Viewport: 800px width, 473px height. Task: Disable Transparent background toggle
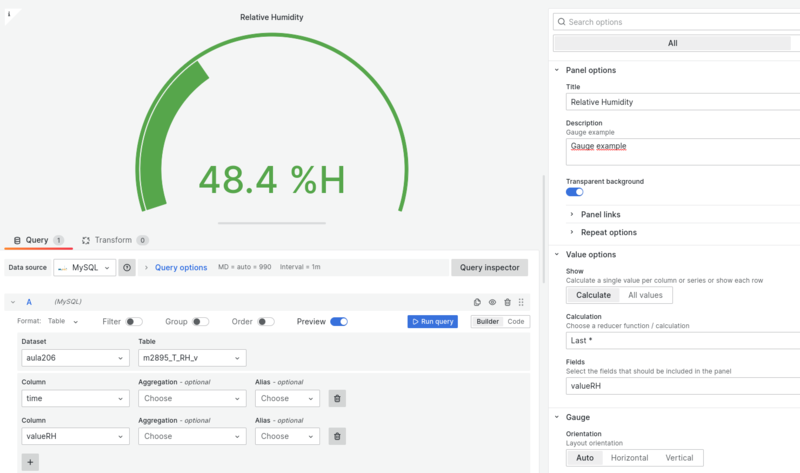click(574, 192)
